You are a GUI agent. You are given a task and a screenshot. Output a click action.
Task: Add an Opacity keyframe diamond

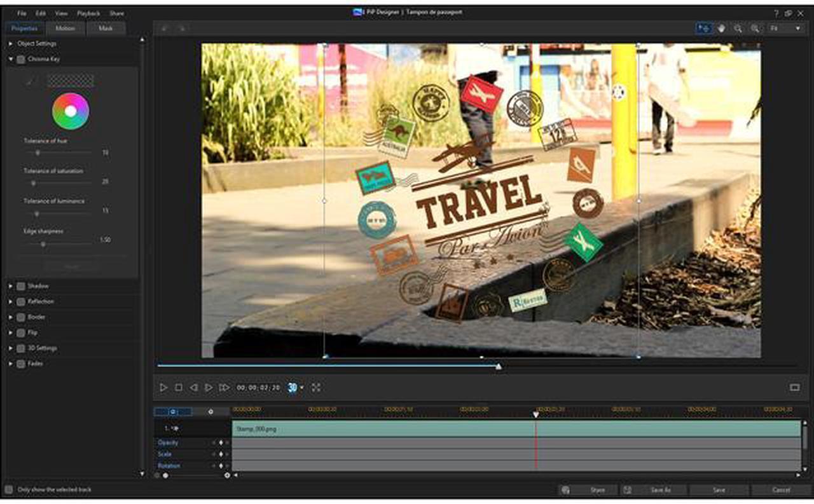point(221,442)
